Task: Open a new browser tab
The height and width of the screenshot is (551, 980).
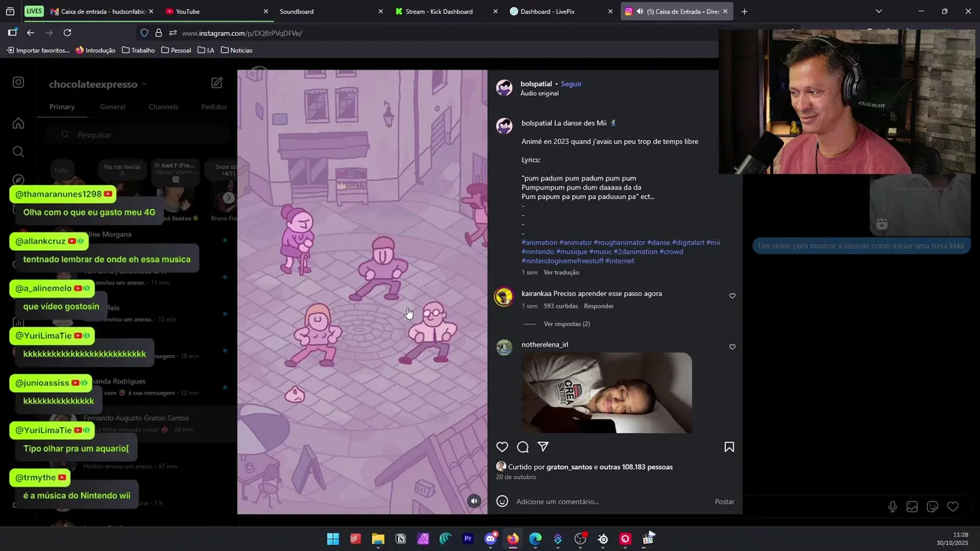Action: [744, 11]
